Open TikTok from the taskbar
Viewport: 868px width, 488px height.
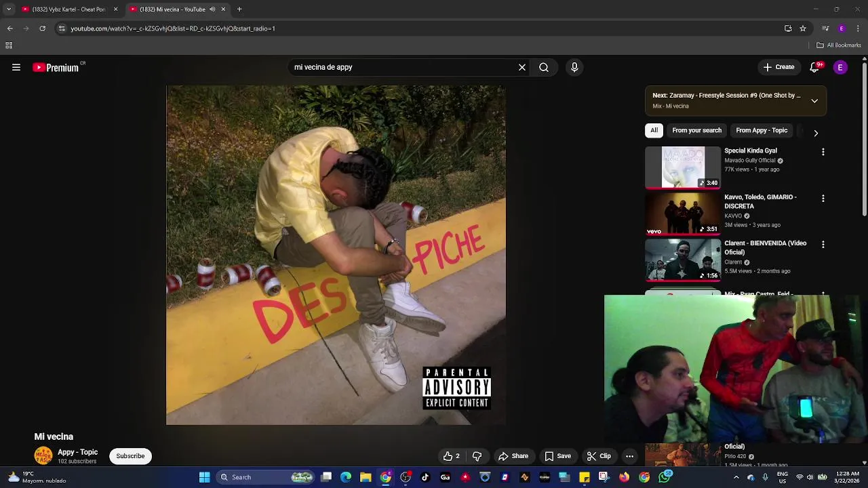(x=425, y=477)
